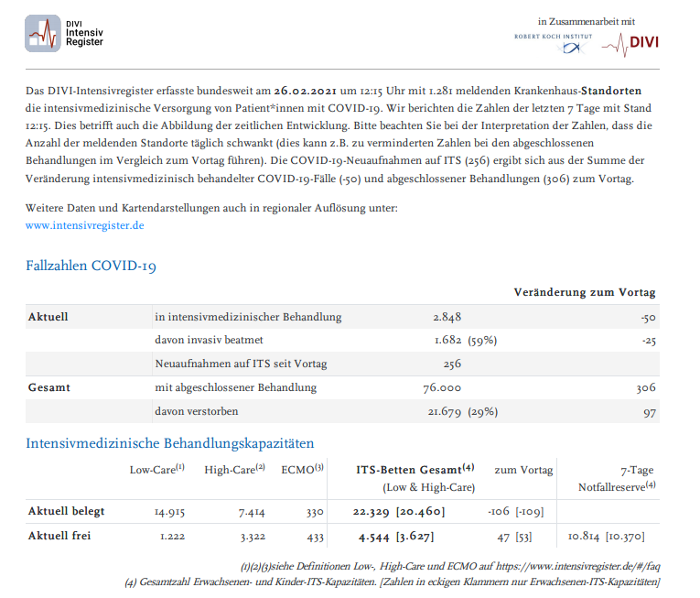
Task: Click the Fallzahlen COVID-19 heading
Action: coord(91,266)
